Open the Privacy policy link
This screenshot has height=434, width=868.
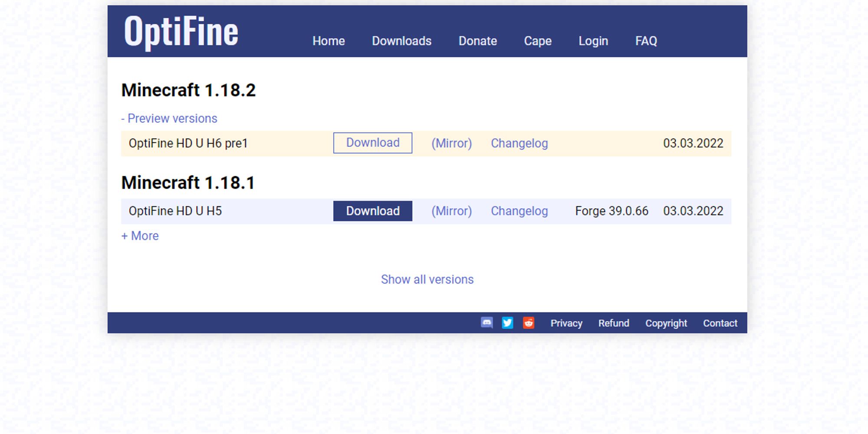[566, 323]
